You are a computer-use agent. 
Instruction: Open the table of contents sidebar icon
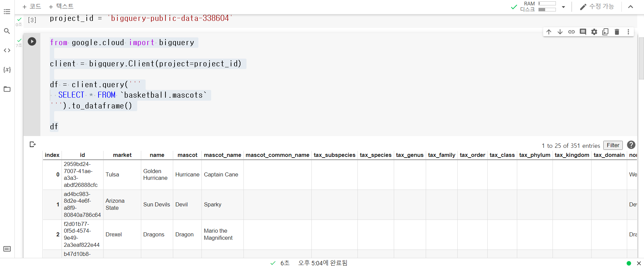[x=7, y=12]
